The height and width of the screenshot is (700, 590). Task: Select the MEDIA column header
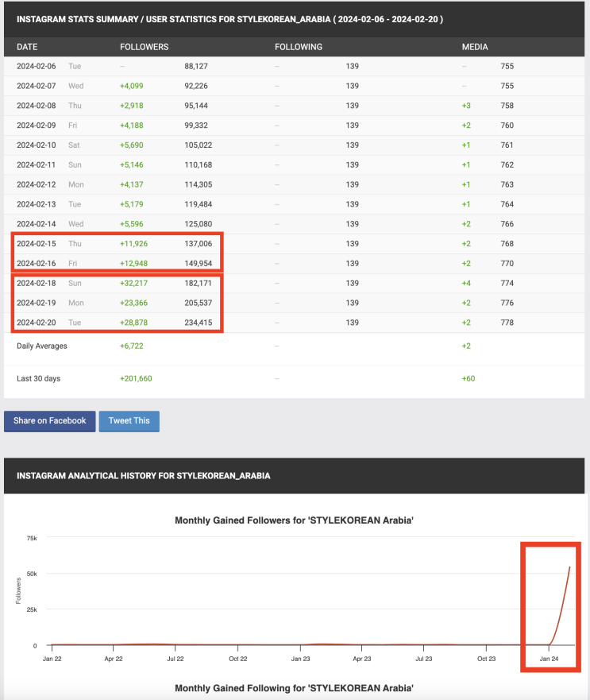475,47
